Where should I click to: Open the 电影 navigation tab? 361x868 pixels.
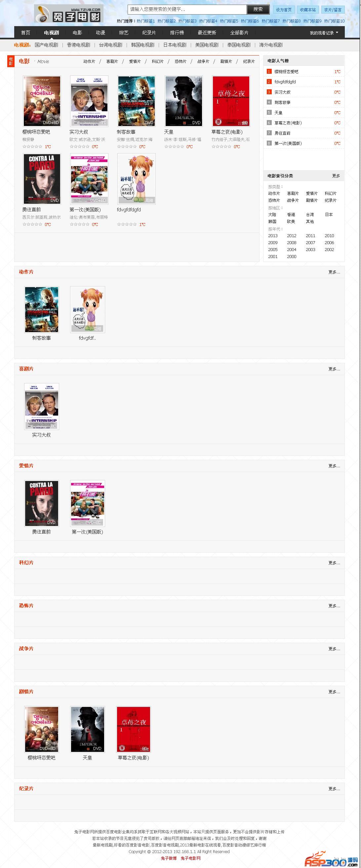(77, 33)
